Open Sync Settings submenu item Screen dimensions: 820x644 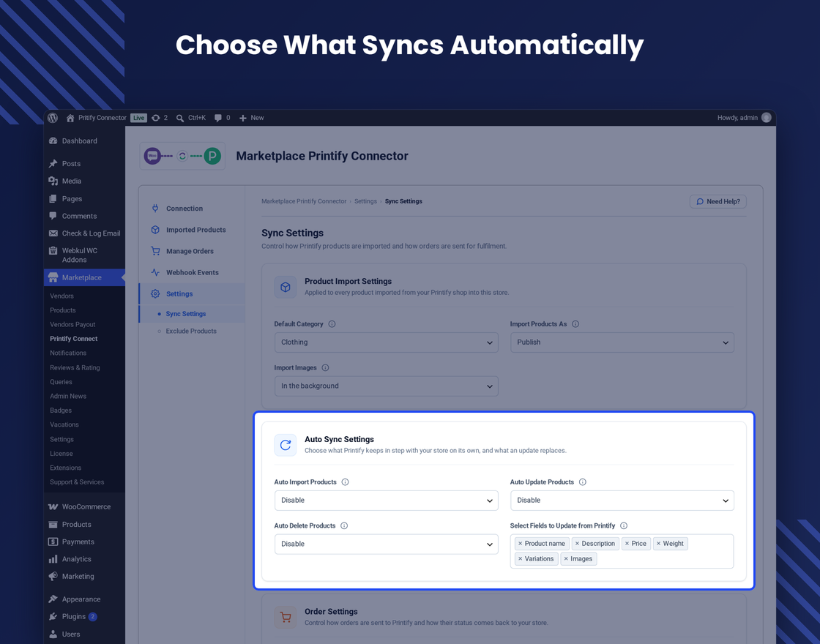click(x=186, y=314)
